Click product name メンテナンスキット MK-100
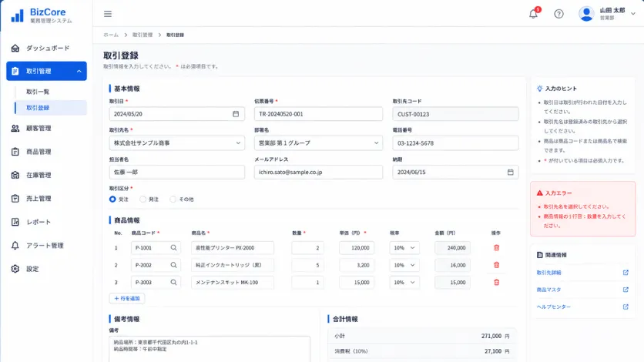The height and width of the screenshot is (362, 644). tap(233, 283)
